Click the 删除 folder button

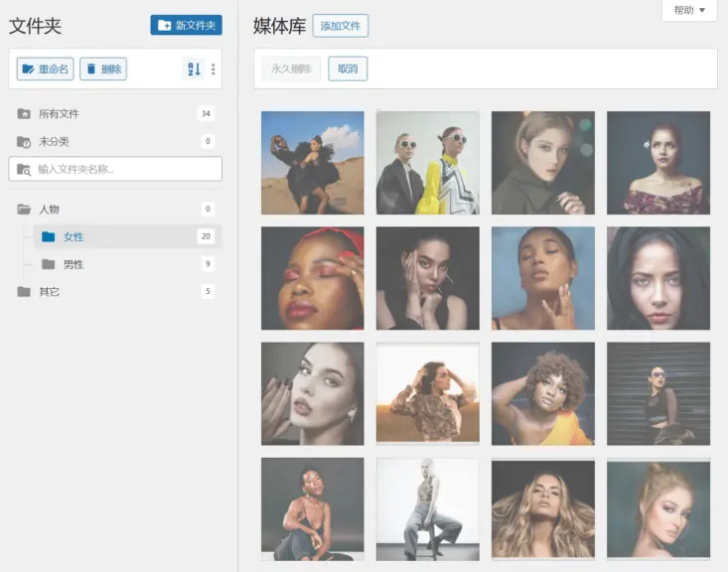pos(103,70)
